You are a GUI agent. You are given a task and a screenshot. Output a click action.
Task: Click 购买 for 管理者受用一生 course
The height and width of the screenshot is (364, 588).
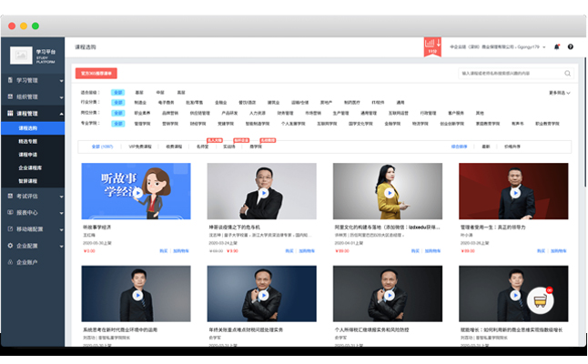click(541, 251)
